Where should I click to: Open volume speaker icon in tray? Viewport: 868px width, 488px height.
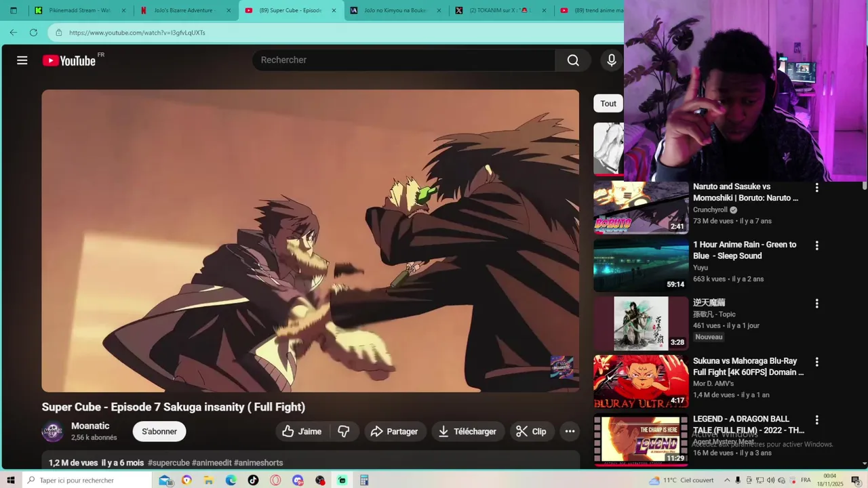pyautogui.click(x=770, y=481)
